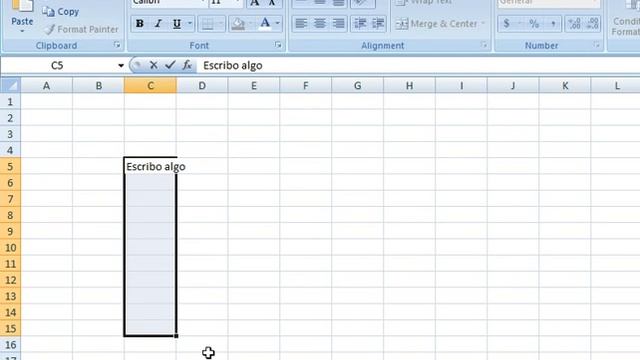Select column F header
The height and width of the screenshot is (360, 640).
click(306, 86)
